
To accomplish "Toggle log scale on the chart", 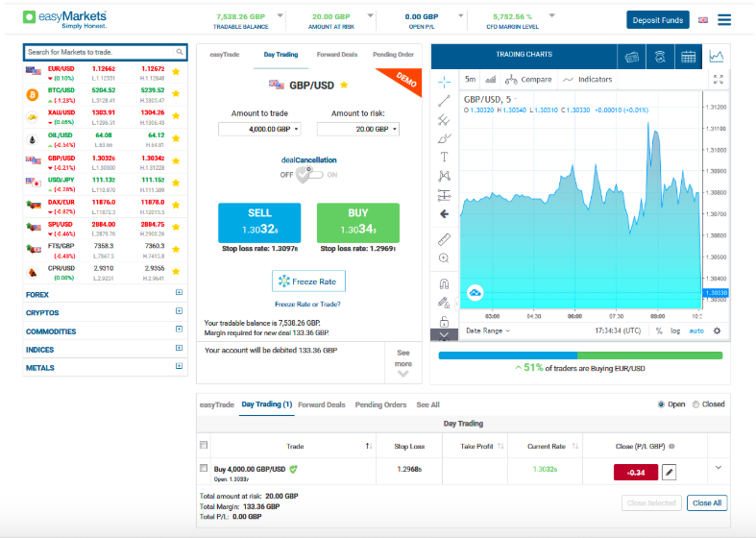I will click(675, 330).
